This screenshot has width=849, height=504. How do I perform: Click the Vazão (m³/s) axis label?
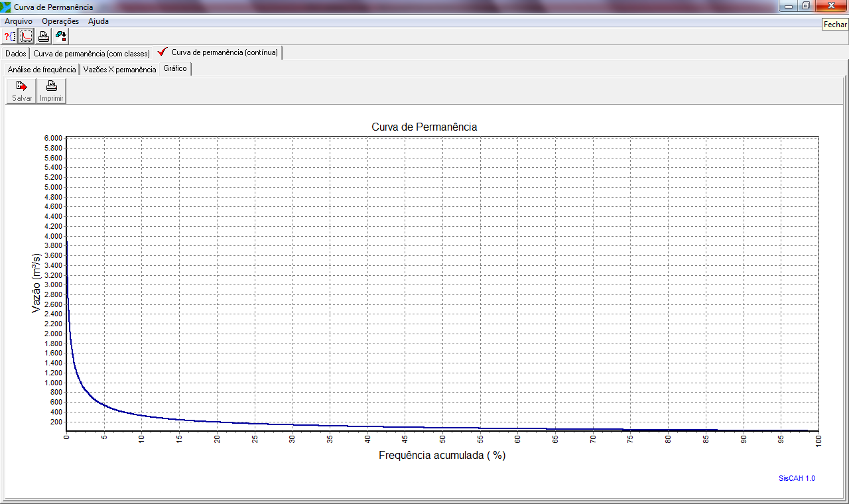click(37, 284)
